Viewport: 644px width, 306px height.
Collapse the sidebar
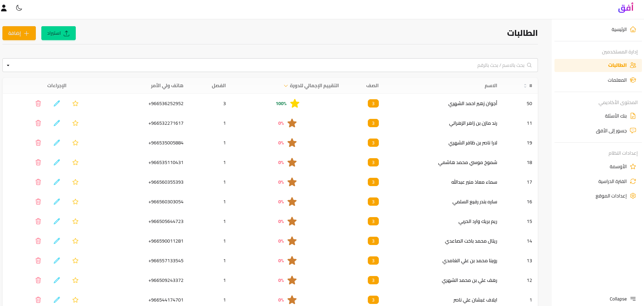coord(623,299)
